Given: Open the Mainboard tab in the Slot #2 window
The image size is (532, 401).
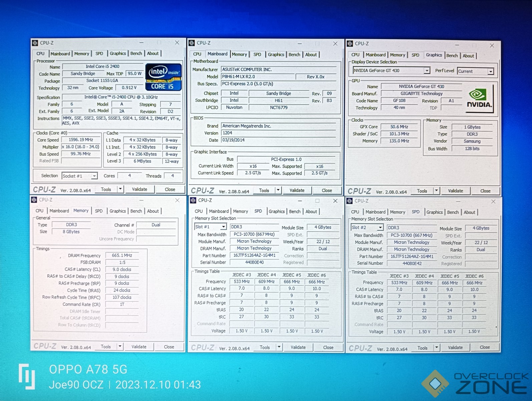Looking at the screenshot, I should click(x=375, y=212).
